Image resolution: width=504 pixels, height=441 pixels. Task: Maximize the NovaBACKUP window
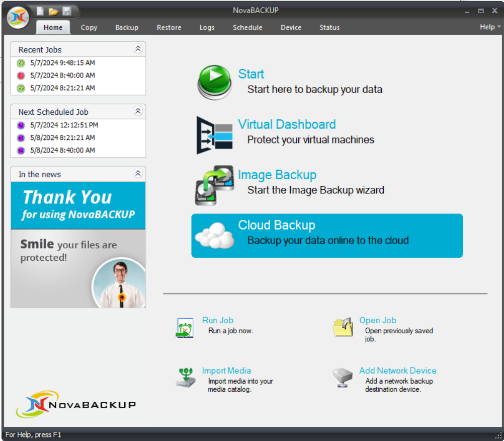pos(481,11)
